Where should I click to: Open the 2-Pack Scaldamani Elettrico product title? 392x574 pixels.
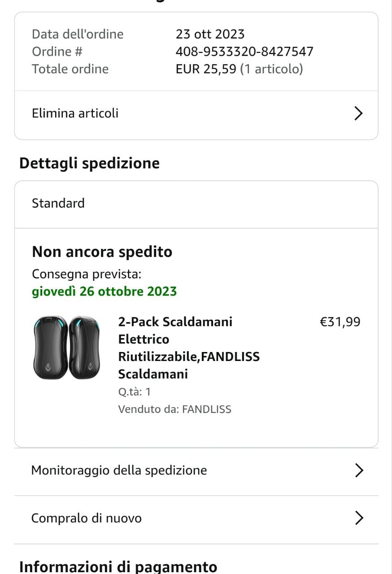tap(188, 348)
